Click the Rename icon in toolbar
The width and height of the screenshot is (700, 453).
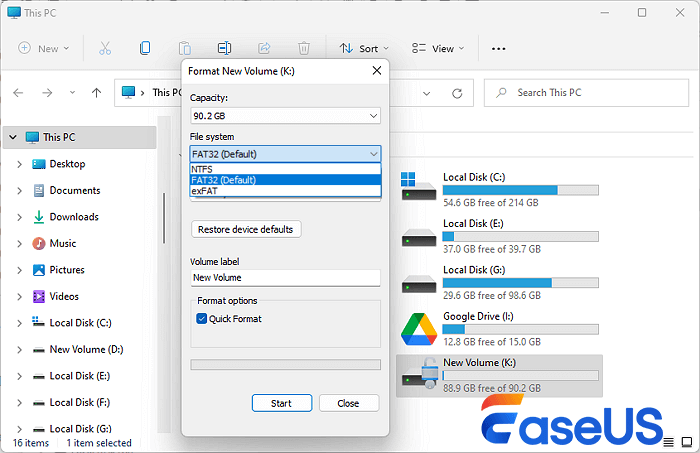pos(224,48)
